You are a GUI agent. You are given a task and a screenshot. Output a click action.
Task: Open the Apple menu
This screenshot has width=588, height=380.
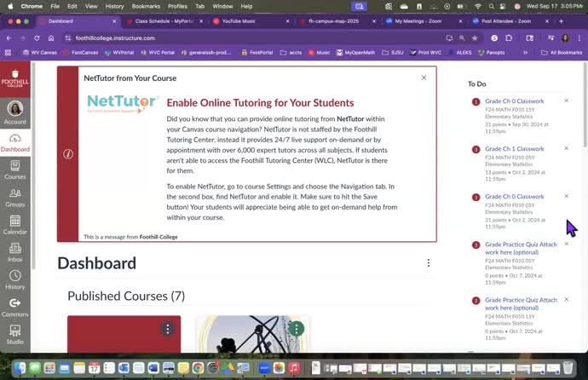pos(10,6)
